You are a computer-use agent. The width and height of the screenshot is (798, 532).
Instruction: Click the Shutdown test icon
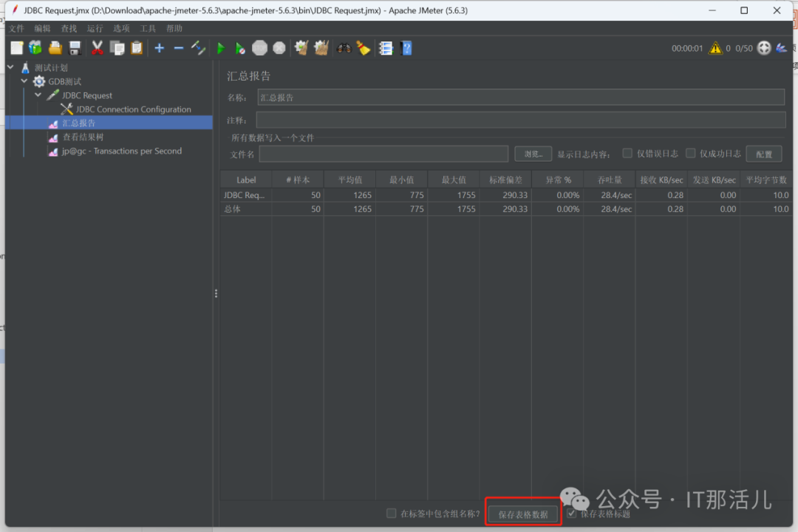(x=279, y=48)
